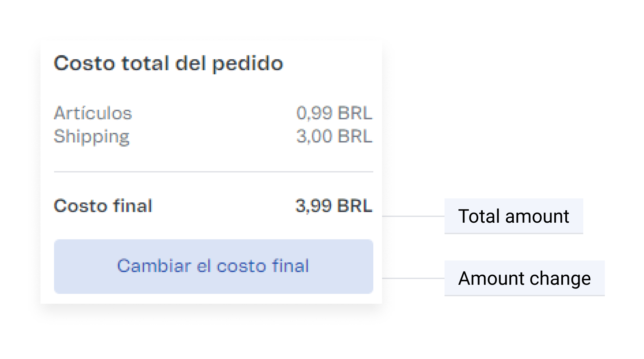Image resolution: width=644 pixels, height=359 pixels.
Task: Select the Amount change annotation label
Action: (x=524, y=278)
